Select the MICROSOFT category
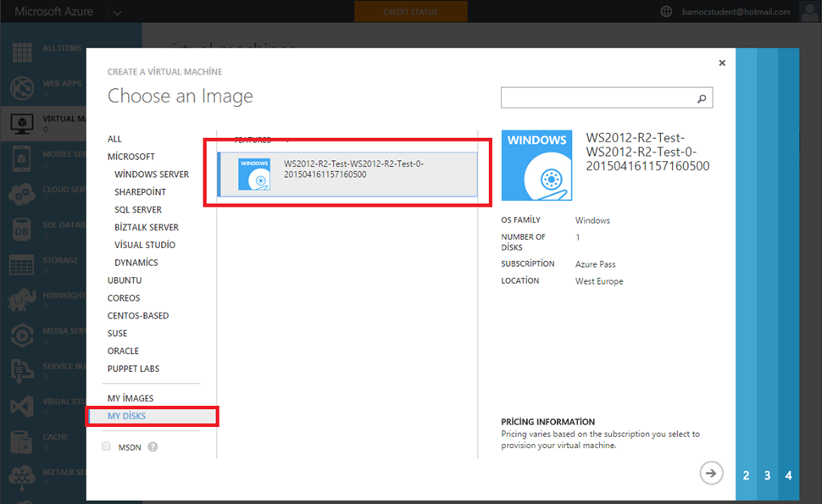The height and width of the screenshot is (504, 822). pyautogui.click(x=131, y=157)
